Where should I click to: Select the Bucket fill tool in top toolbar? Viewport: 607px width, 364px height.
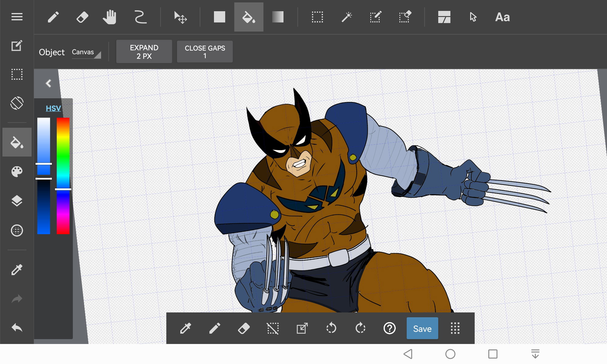tap(249, 17)
